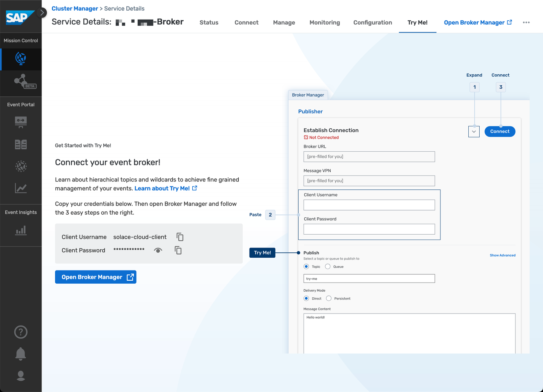
Task: Select the Topic radio button
Action: click(x=306, y=266)
